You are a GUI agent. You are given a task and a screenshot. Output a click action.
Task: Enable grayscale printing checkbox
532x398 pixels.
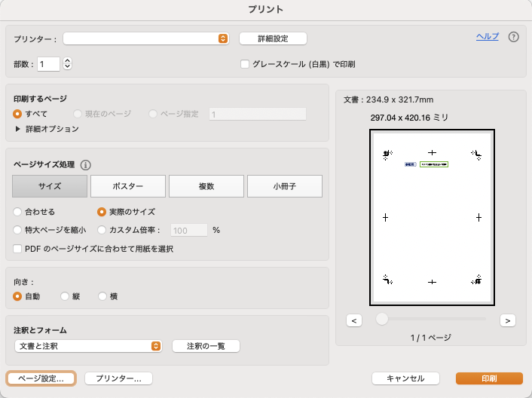coord(245,64)
